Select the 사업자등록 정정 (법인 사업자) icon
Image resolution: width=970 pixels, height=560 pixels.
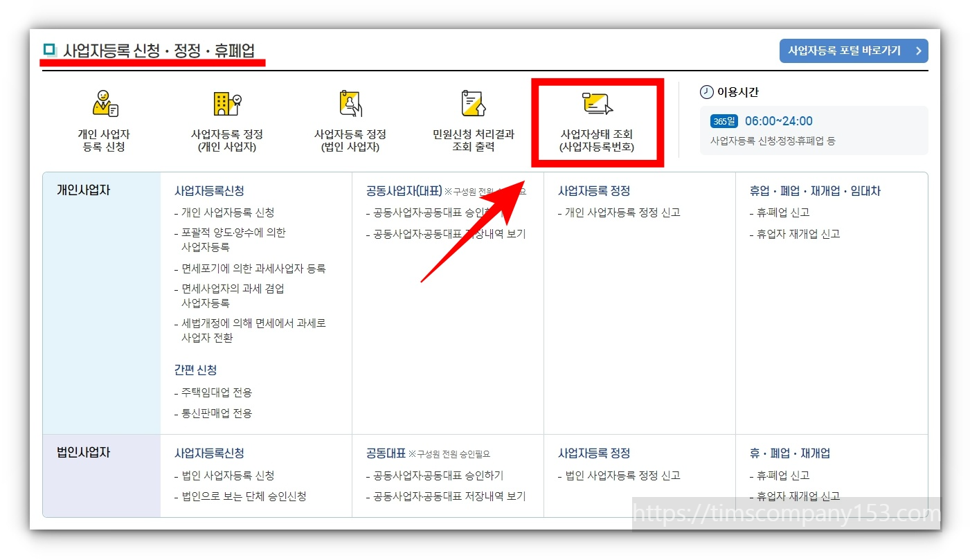tap(349, 105)
